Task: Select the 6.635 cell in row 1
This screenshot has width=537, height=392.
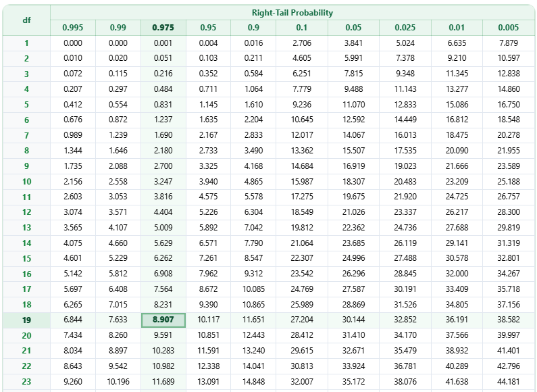Action: (457, 43)
